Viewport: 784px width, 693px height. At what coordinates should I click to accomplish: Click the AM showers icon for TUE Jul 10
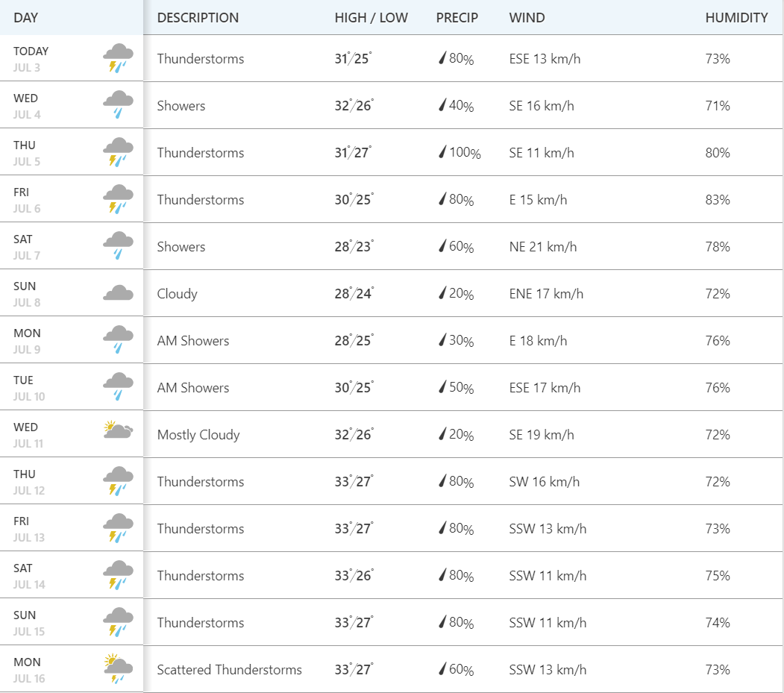118,387
